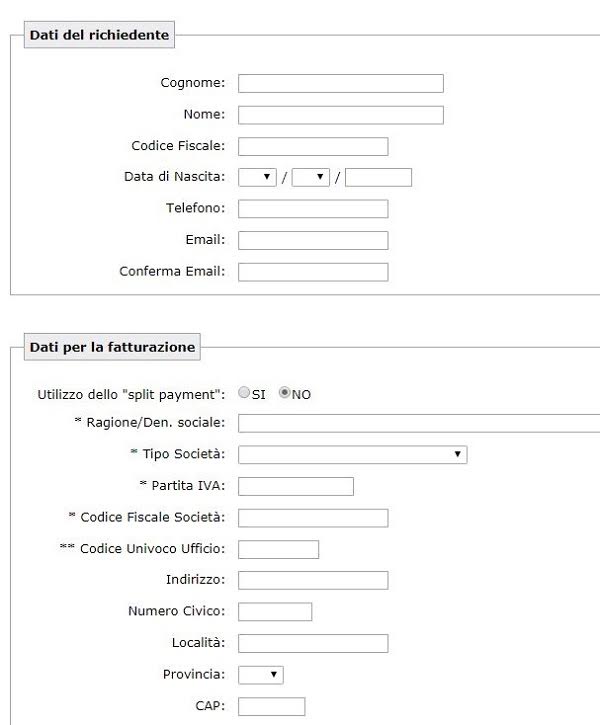Click the Email input field

[x=313, y=240]
